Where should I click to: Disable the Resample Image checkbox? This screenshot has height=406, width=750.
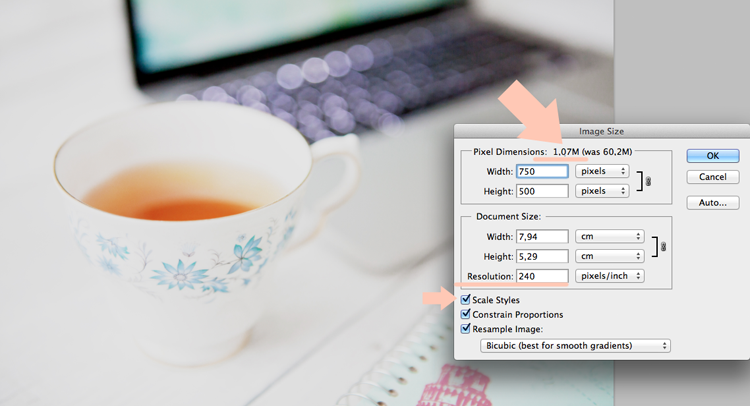point(465,329)
